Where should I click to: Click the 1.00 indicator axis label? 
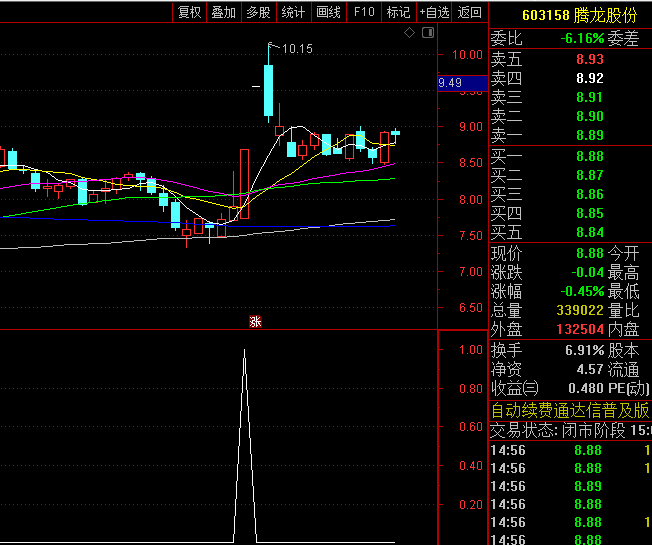(x=471, y=350)
